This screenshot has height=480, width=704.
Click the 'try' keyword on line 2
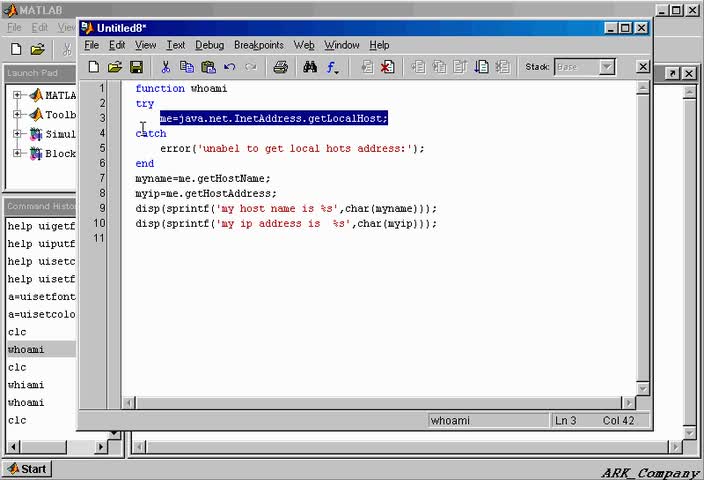145,104
